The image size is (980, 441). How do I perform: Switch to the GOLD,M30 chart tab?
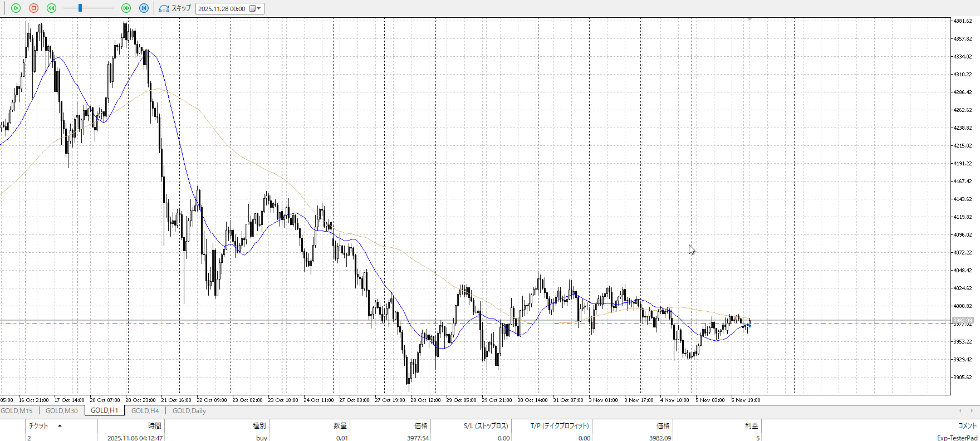point(61,411)
